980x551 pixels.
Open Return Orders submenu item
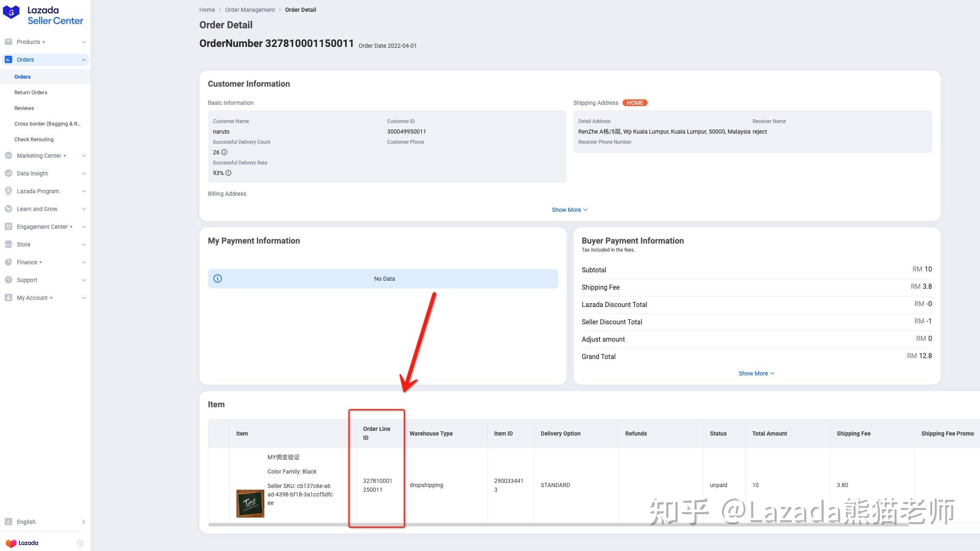point(30,93)
